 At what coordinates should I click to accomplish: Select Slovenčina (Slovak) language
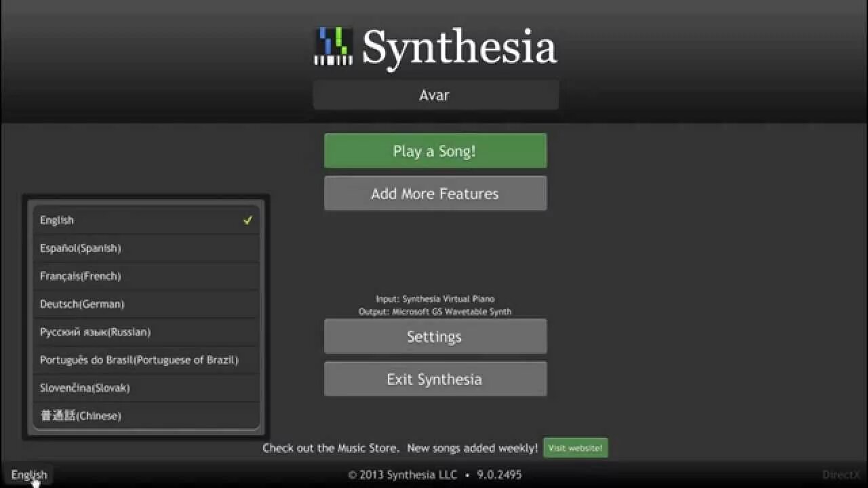click(x=146, y=388)
